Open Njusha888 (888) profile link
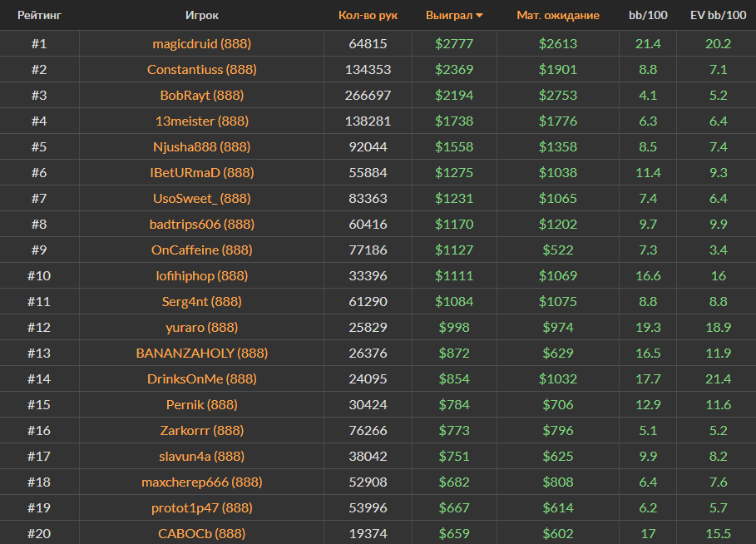756x544 pixels. pyautogui.click(x=202, y=146)
